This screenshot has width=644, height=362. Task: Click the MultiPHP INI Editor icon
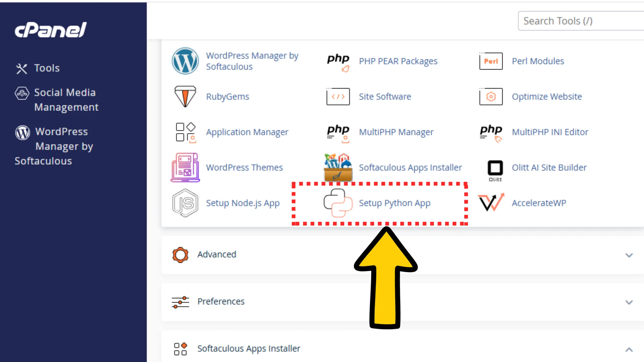(x=491, y=133)
